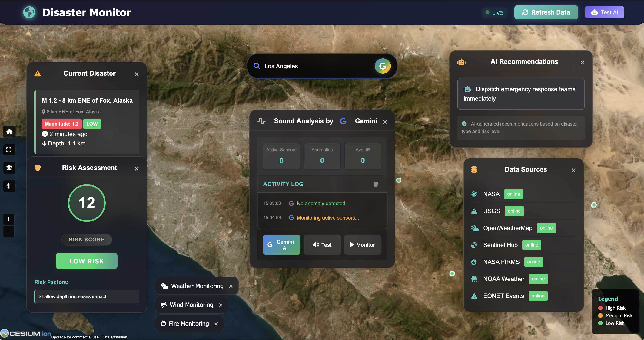Clear activity log with trash icon
Screen dimensions: 644x340
coord(376,184)
